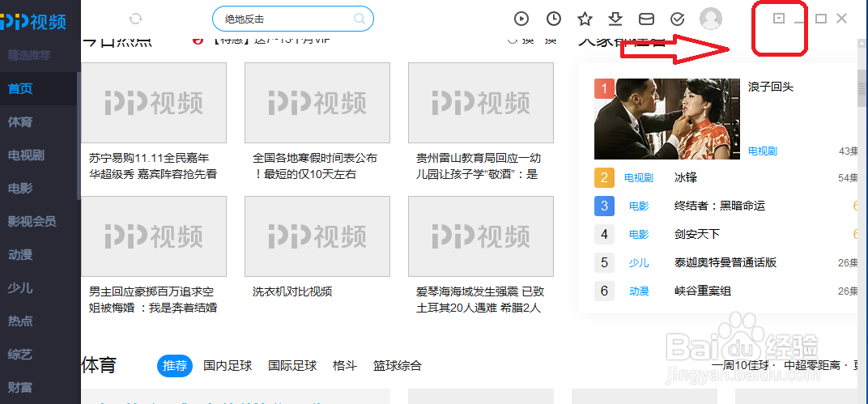Click rank badge number 2
Image resolution: width=868 pixels, height=404 pixels.
[605, 177]
